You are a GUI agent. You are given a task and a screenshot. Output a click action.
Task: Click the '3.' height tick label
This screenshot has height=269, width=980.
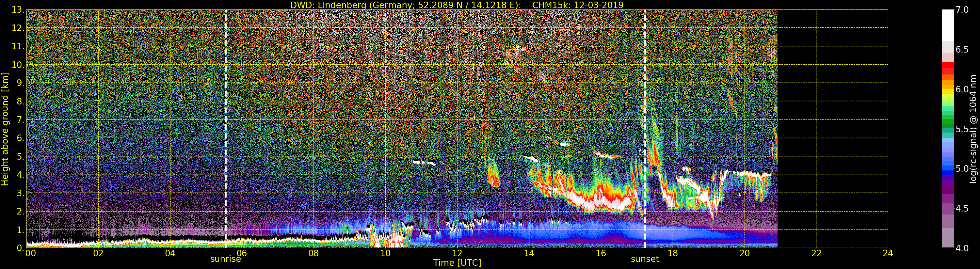click(x=20, y=193)
